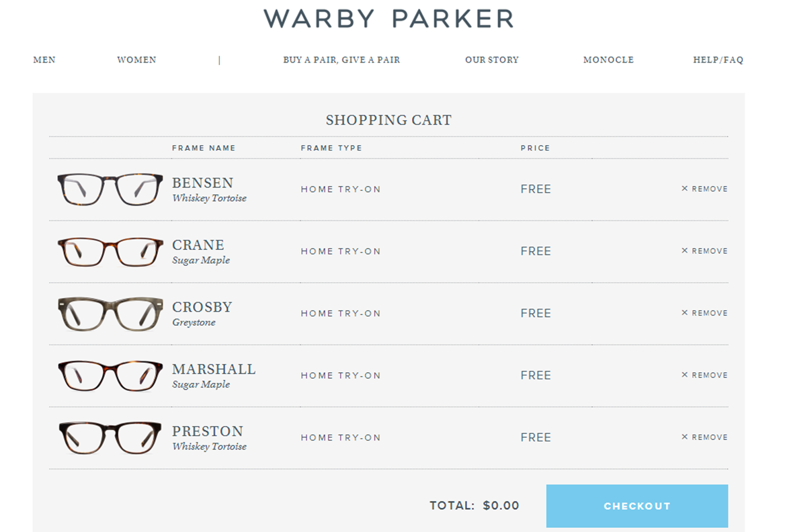Remove the Crane Sugar Maple frame
This screenshot has height=532, width=787.
click(704, 251)
